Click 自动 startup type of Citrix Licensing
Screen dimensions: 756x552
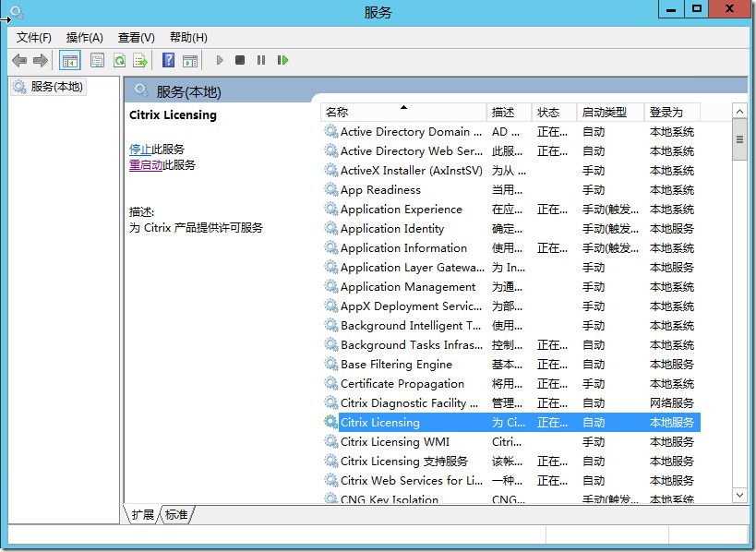pos(594,423)
